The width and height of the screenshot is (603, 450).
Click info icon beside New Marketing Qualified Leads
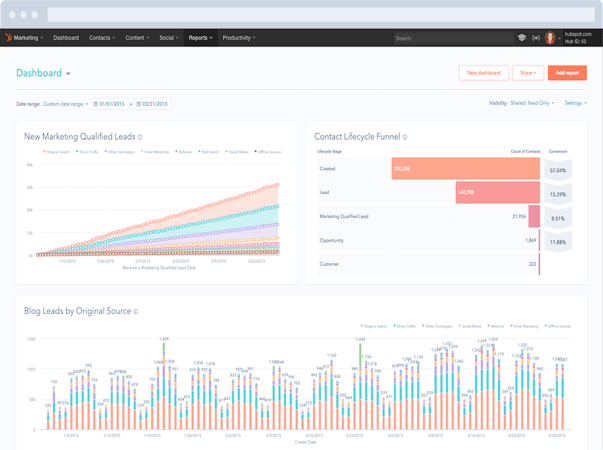point(139,137)
